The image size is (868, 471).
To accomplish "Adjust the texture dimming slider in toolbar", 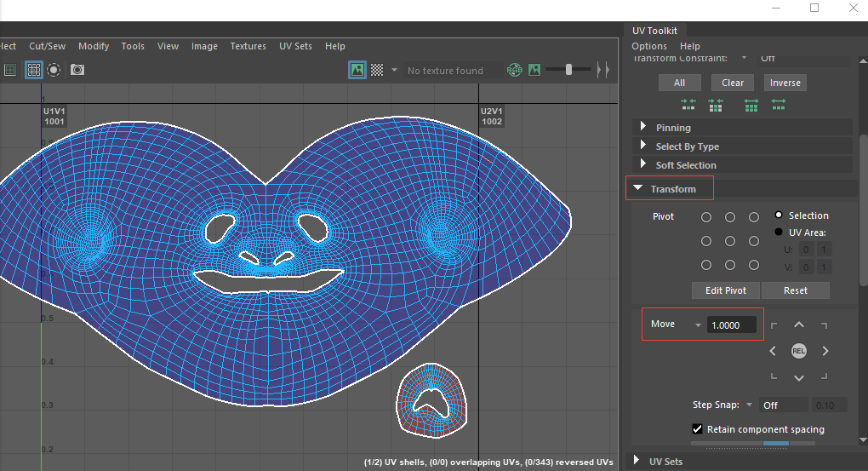I will [568, 70].
